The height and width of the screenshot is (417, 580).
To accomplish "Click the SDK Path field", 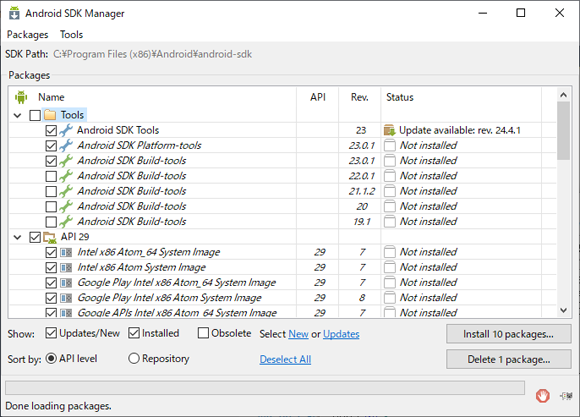I will point(152,54).
